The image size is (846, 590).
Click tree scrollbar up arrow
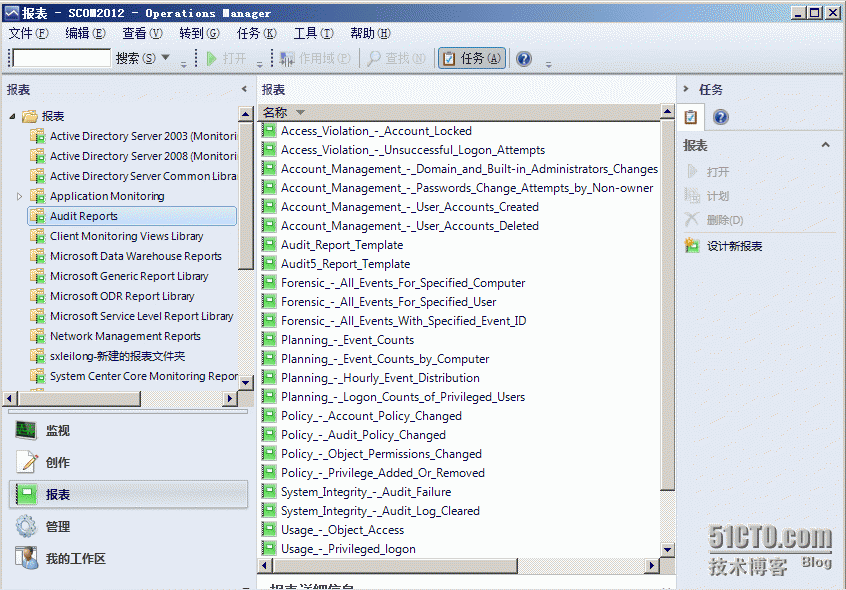pos(245,114)
